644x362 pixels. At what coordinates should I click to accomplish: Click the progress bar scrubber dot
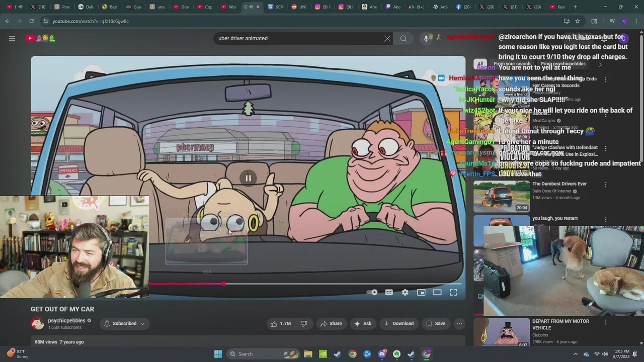(224, 284)
